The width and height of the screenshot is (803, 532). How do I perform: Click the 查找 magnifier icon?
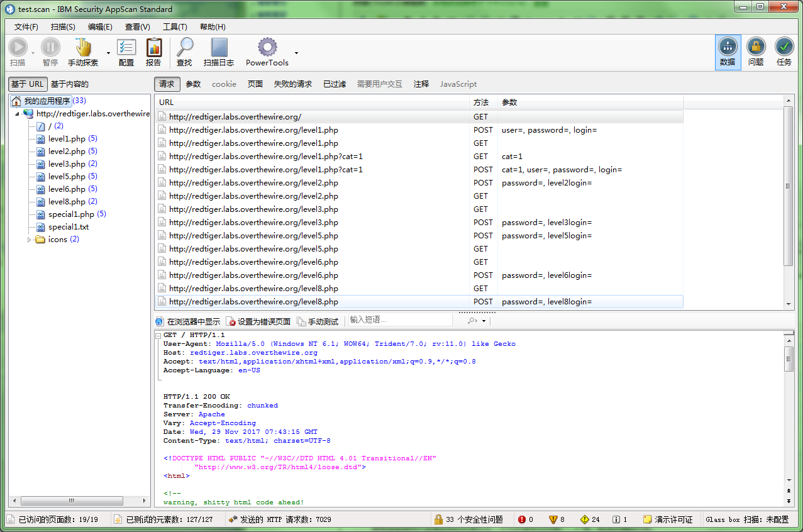184,47
